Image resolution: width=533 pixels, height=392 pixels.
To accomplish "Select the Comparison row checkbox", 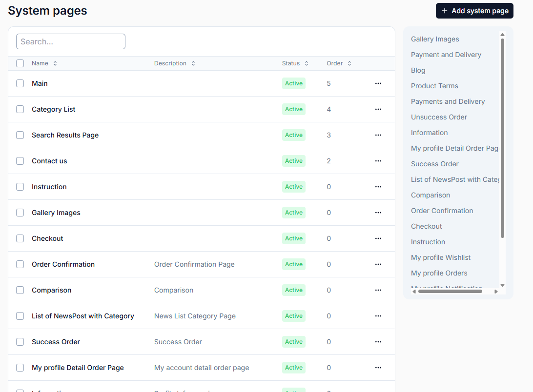I will click(x=20, y=290).
